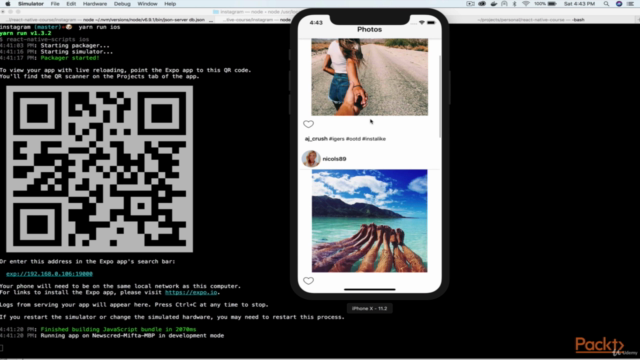Click the iPhone X - 11.2 label

coord(369,309)
